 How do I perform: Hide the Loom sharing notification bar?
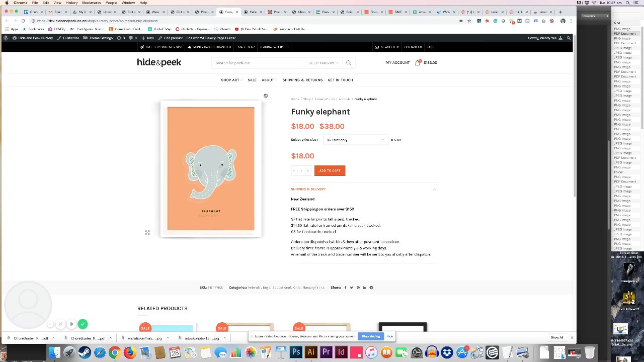pos(390,336)
